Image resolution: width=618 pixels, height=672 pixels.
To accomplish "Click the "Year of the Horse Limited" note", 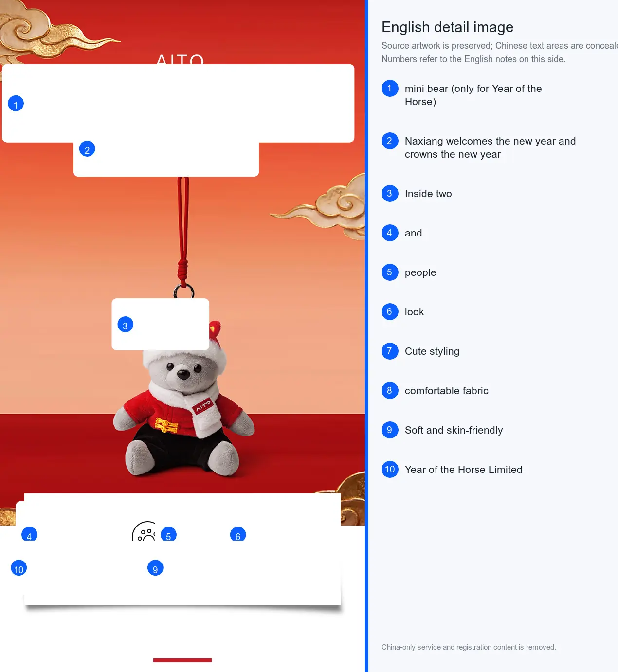I will pyautogui.click(x=463, y=470).
